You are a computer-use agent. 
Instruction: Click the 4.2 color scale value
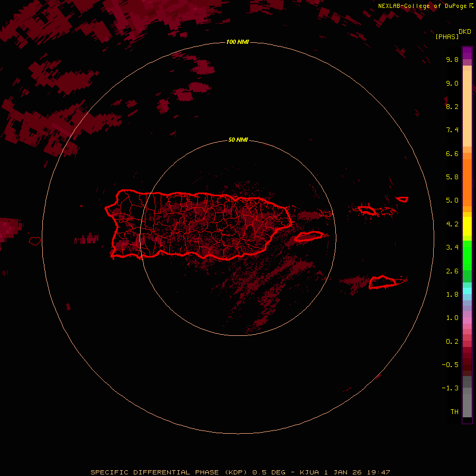(452, 224)
